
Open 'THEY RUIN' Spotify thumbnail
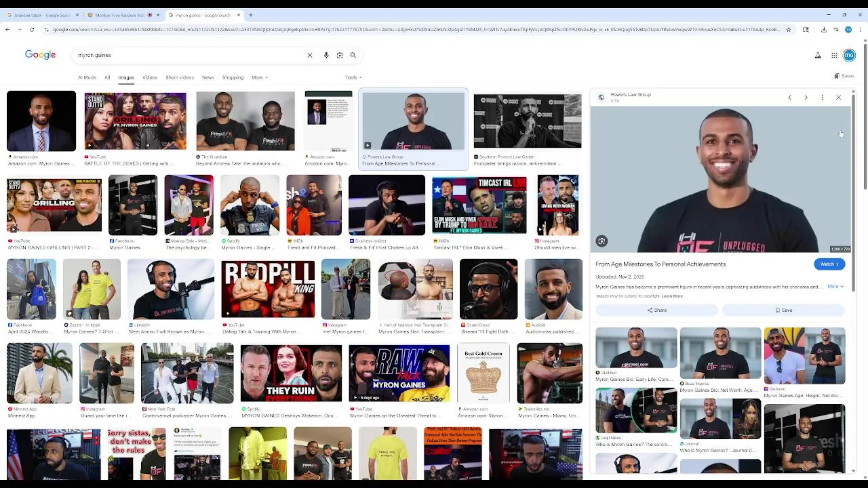click(x=291, y=373)
